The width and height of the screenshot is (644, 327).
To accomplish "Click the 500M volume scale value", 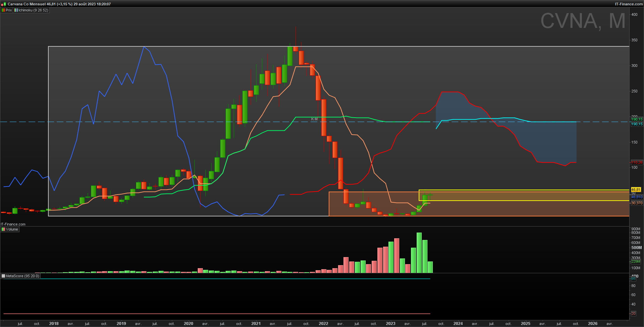I will pyautogui.click(x=636, y=248).
